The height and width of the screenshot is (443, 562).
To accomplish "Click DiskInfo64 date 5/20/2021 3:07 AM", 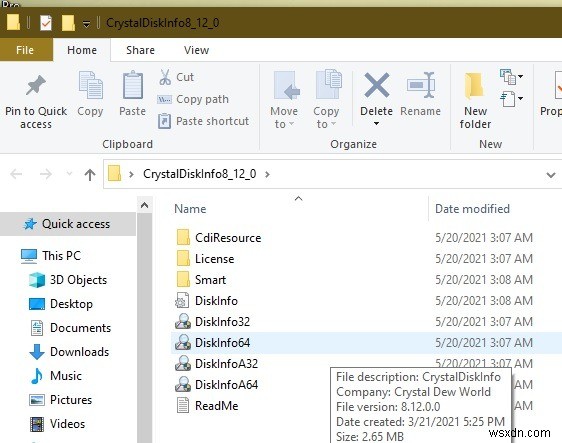I will coord(484,343).
